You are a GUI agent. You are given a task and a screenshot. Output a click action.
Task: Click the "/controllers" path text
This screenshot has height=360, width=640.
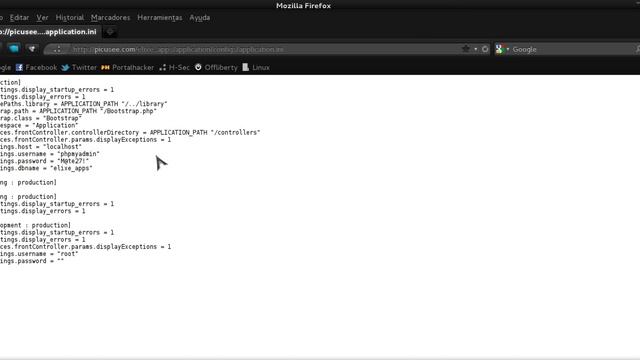tap(235, 132)
